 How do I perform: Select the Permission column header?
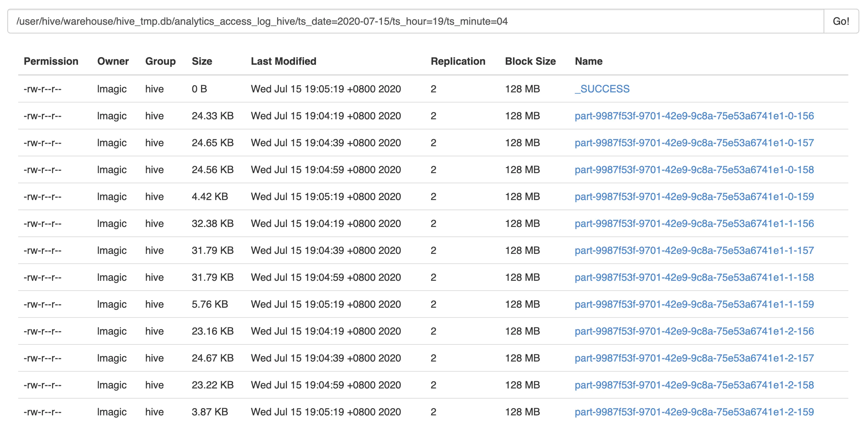tap(51, 61)
